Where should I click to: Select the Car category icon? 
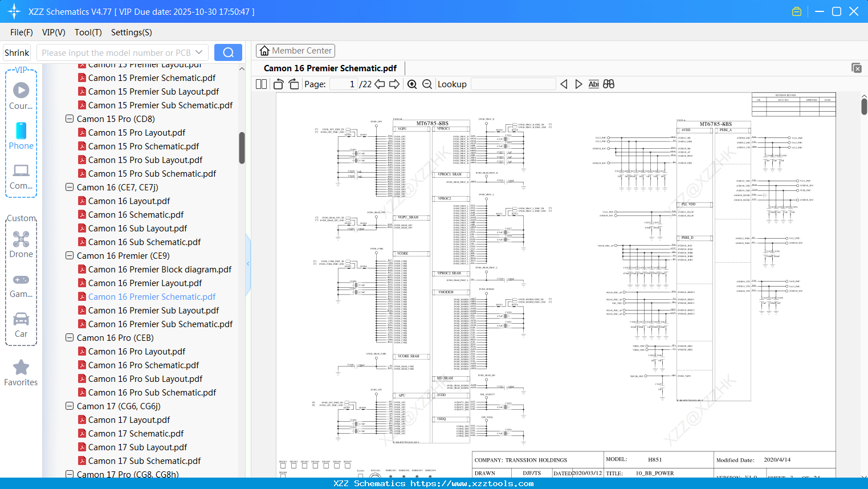[21, 325]
